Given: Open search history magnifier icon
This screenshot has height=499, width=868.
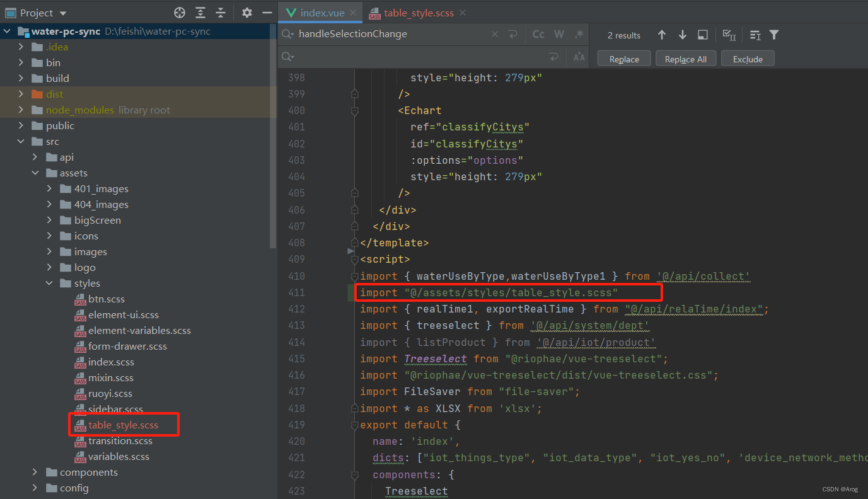Looking at the screenshot, I should pos(287,34).
